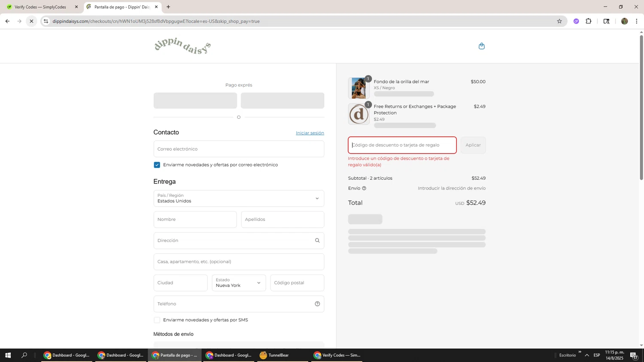Click the Código postal field
644x362 pixels.
coord(297,283)
